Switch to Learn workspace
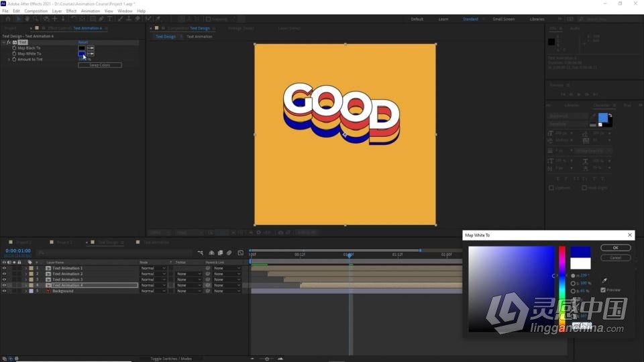This screenshot has width=644, height=362. (443, 19)
